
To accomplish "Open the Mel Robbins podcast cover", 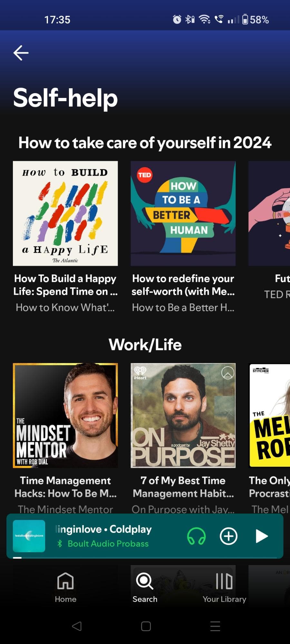I will pyautogui.click(x=269, y=416).
